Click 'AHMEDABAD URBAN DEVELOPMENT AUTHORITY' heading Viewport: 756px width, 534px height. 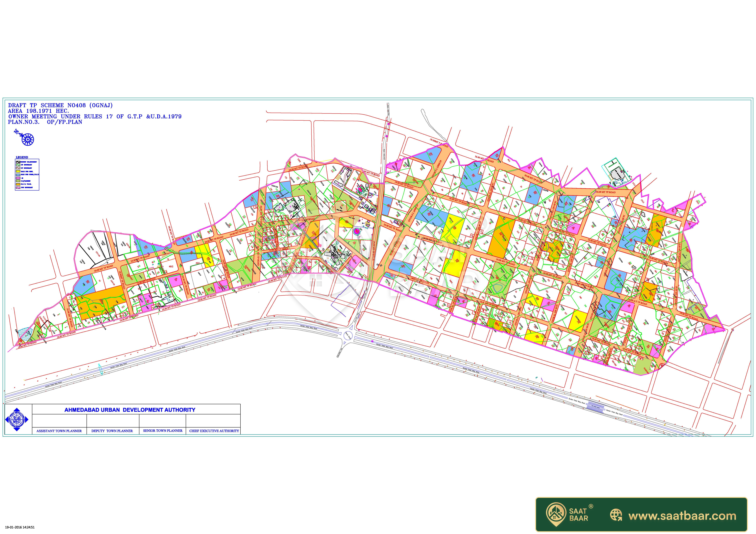click(x=130, y=410)
